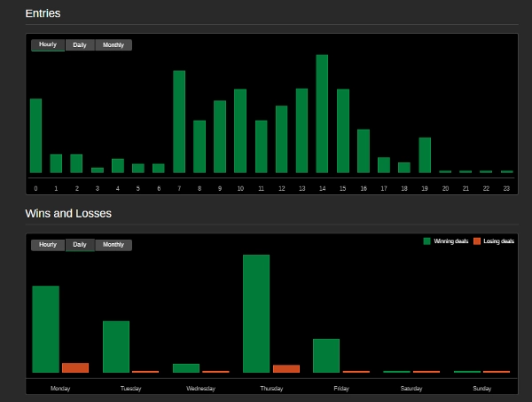This screenshot has height=402, width=532.
Task: Select the Hourly tab in Entries chart
Action: click(x=48, y=45)
